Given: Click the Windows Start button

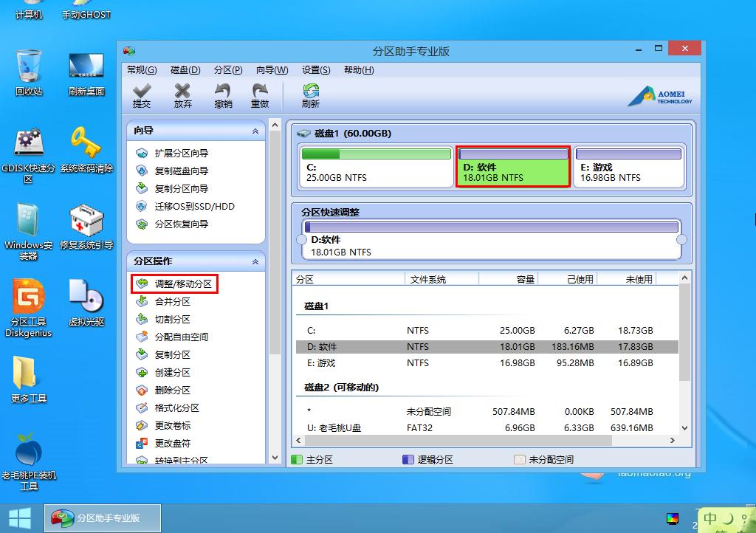Looking at the screenshot, I should click(19, 517).
